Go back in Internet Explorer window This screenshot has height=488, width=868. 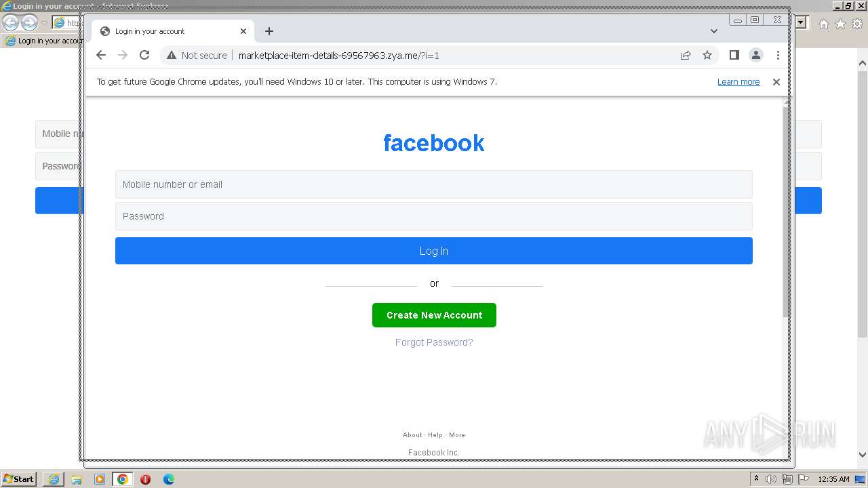pos(10,23)
